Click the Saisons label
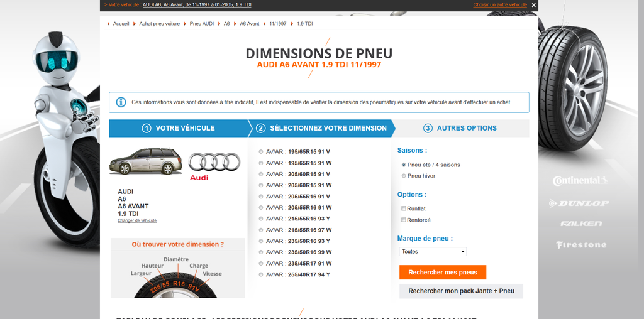Screen dimensions: 644x319 click(x=412, y=151)
